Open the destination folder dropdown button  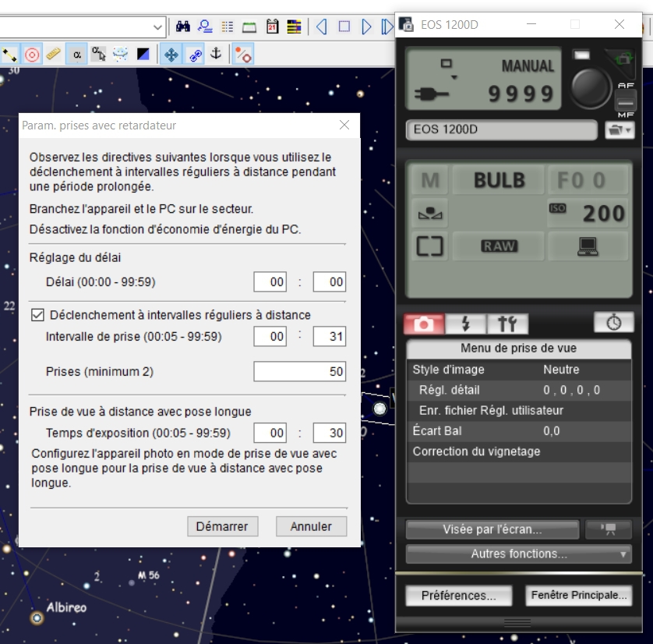619,130
